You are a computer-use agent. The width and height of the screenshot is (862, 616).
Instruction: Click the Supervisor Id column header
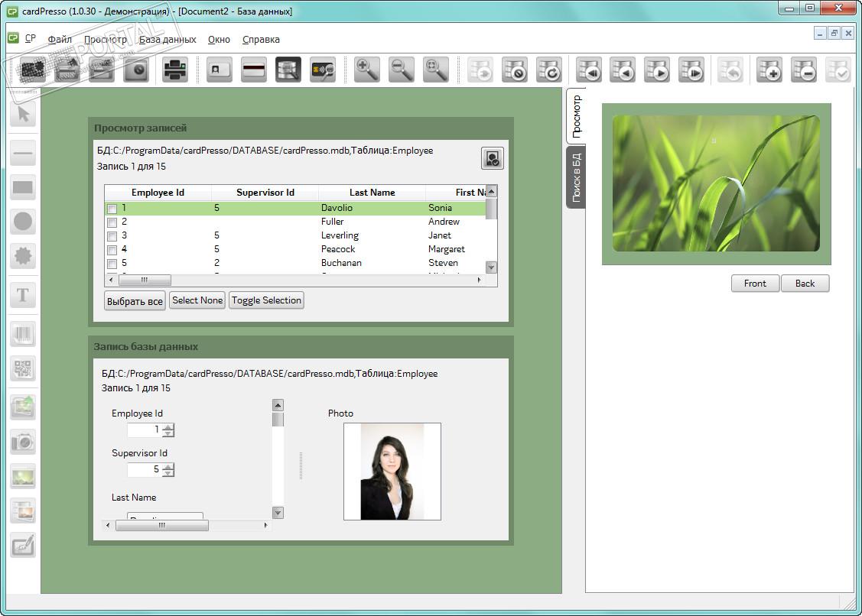[265, 193]
